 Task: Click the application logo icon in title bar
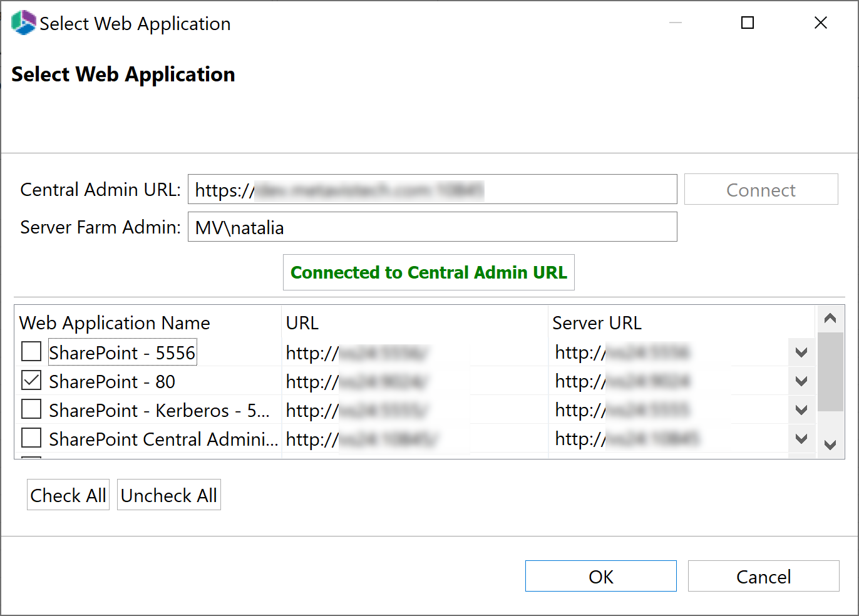tap(23, 23)
